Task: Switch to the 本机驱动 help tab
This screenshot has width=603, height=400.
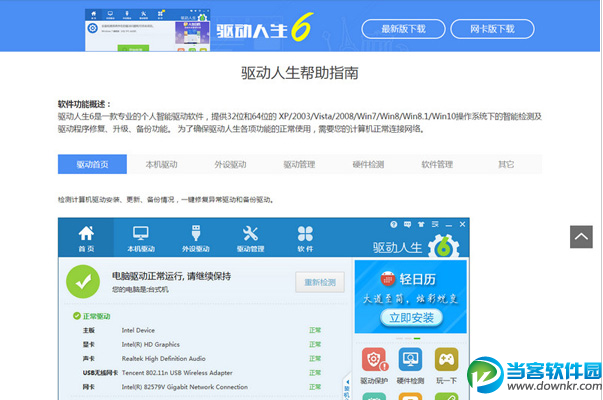Action: (x=162, y=164)
